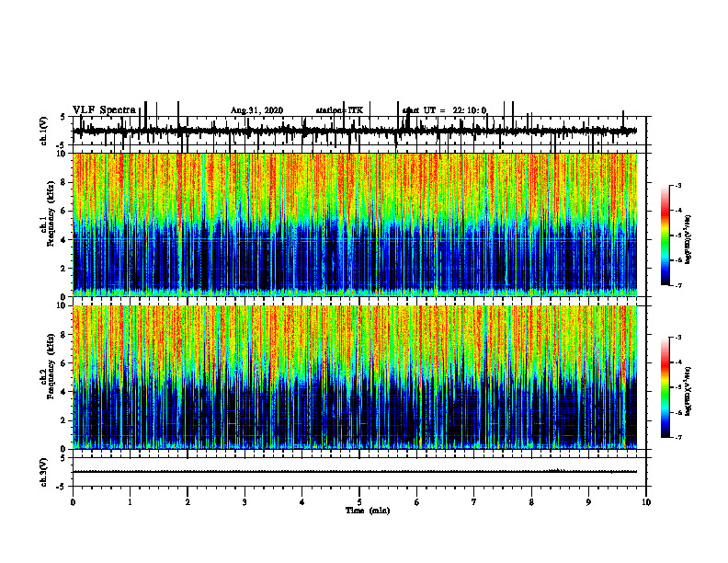Screen dimensions: 728x563
Task: Click the "-5" tick on ch.3(V) axis
Action: (x=62, y=487)
